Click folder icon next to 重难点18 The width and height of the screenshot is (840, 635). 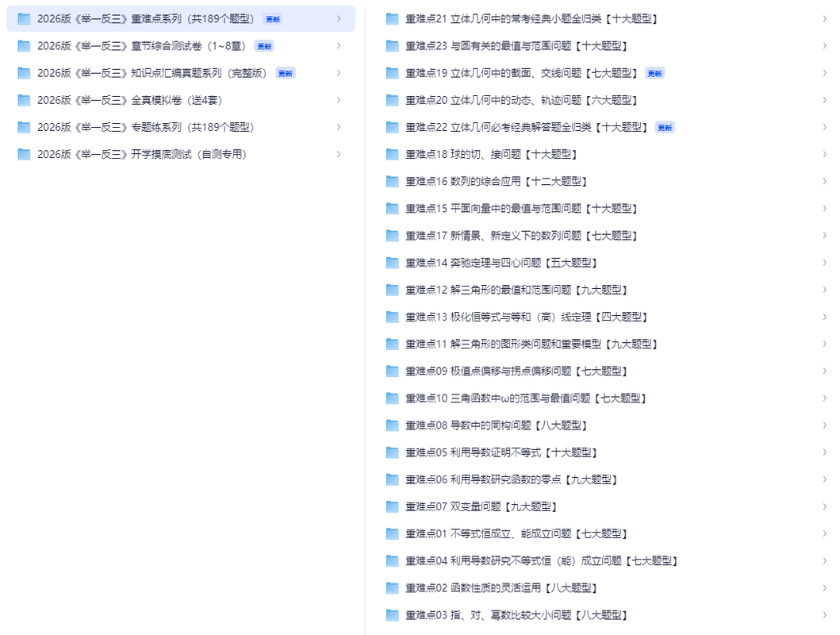[x=392, y=154]
